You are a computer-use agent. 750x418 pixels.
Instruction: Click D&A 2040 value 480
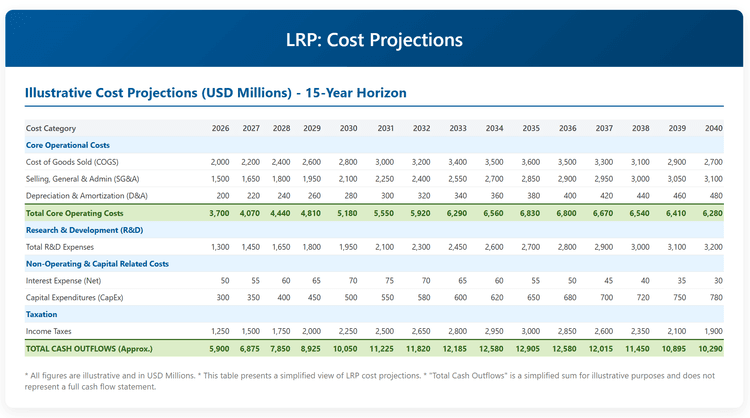[716, 196]
